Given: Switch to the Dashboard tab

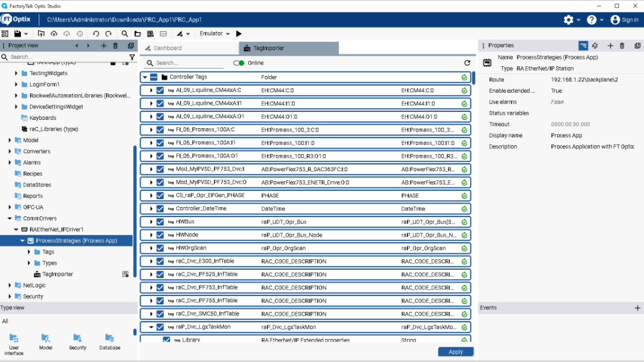Looking at the screenshot, I should [x=189, y=48].
